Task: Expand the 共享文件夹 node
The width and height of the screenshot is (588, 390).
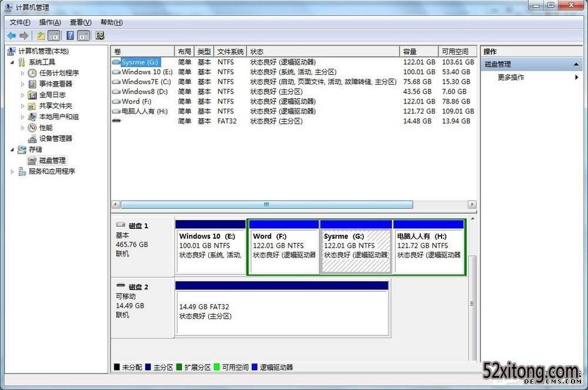Action: click(22, 106)
